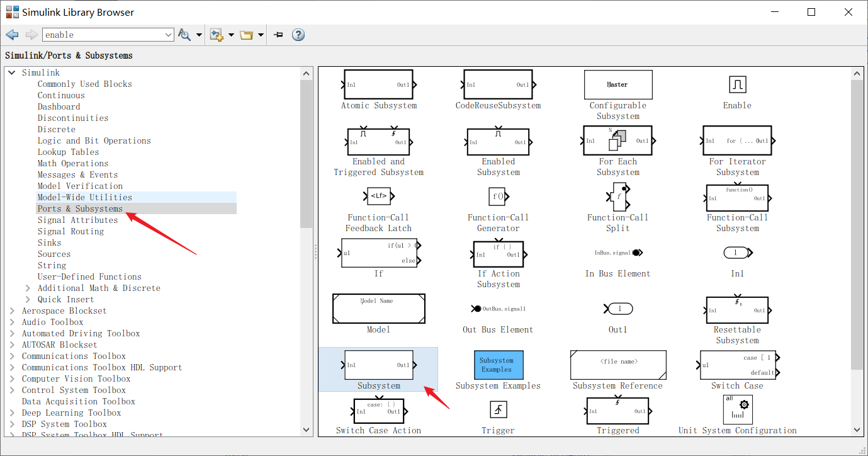The width and height of the screenshot is (868, 456).
Task: Select the Enable block icon
Action: coord(737,84)
